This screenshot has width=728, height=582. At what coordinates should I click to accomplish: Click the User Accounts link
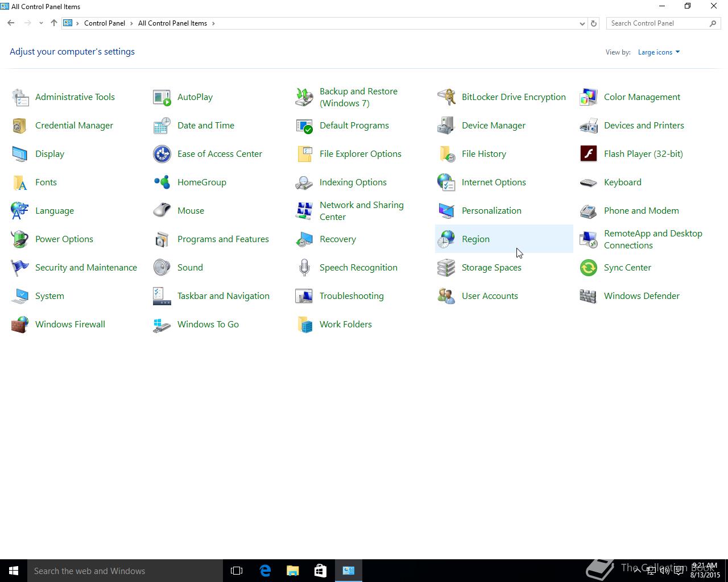click(490, 296)
